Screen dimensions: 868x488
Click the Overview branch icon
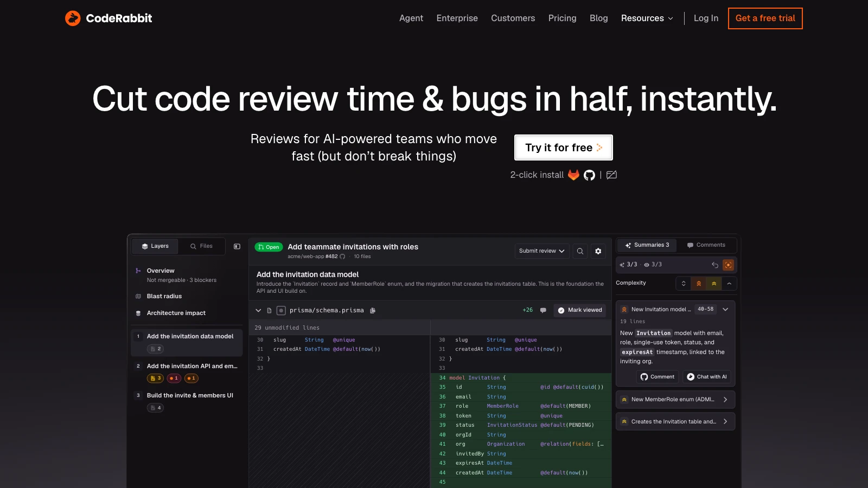pos(138,271)
